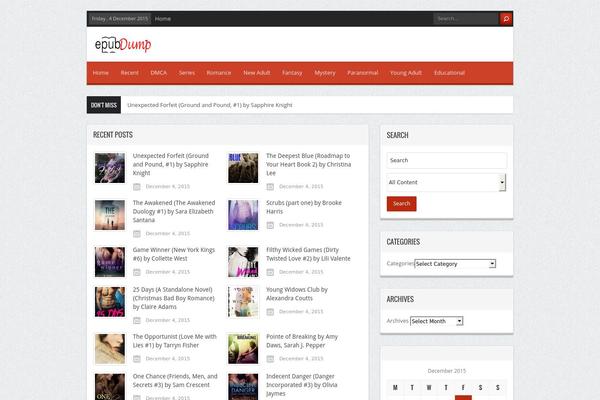The height and width of the screenshot is (400, 600).
Task: Open the Series menu item
Action: (x=187, y=73)
